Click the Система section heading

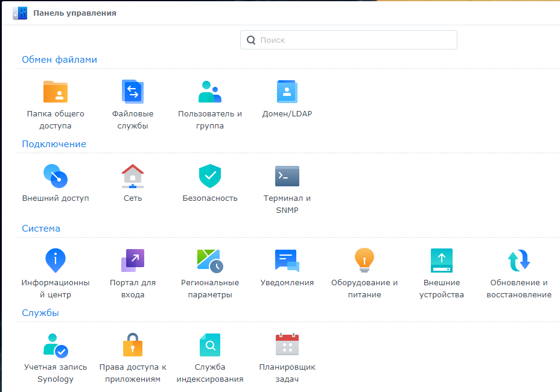[41, 229]
